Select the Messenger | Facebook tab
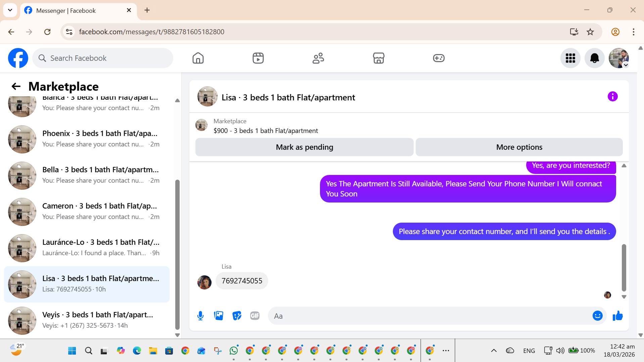 [79, 11]
